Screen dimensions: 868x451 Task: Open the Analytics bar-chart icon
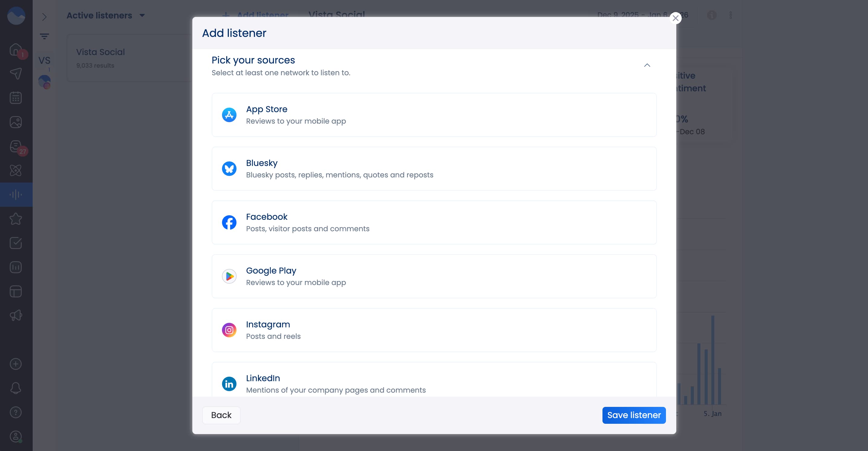pyautogui.click(x=15, y=267)
